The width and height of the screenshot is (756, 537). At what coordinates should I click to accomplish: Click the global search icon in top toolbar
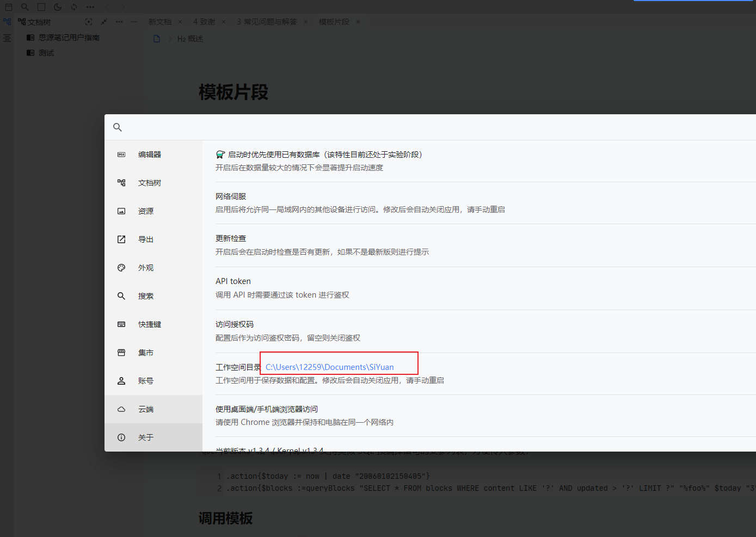(x=25, y=7)
